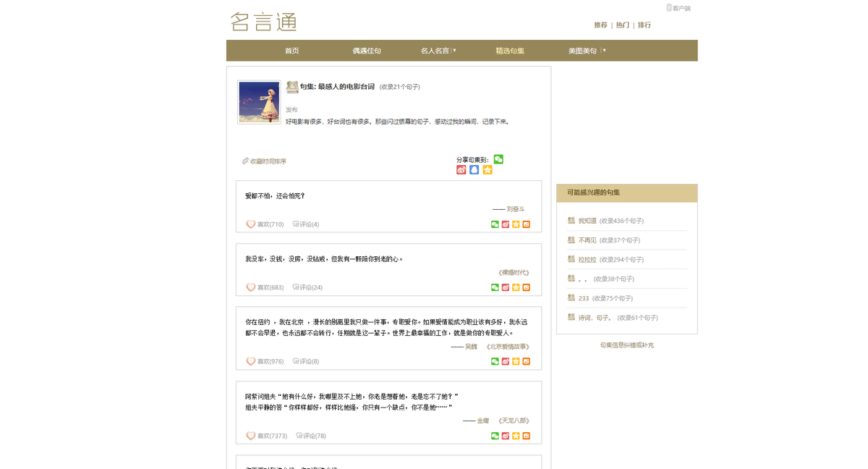Click the 推荐 link at top
Screen dimensions: 868x469
coord(601,25)
